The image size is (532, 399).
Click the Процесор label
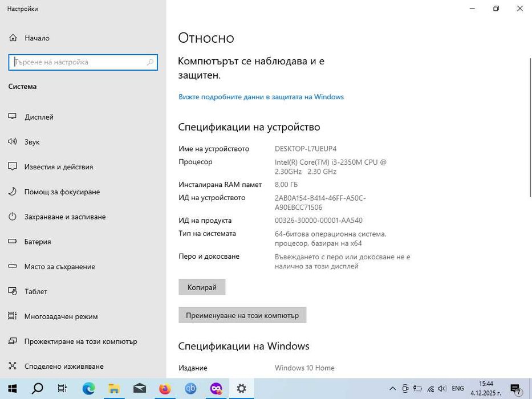pyautogui.click(x=196, y=162)
